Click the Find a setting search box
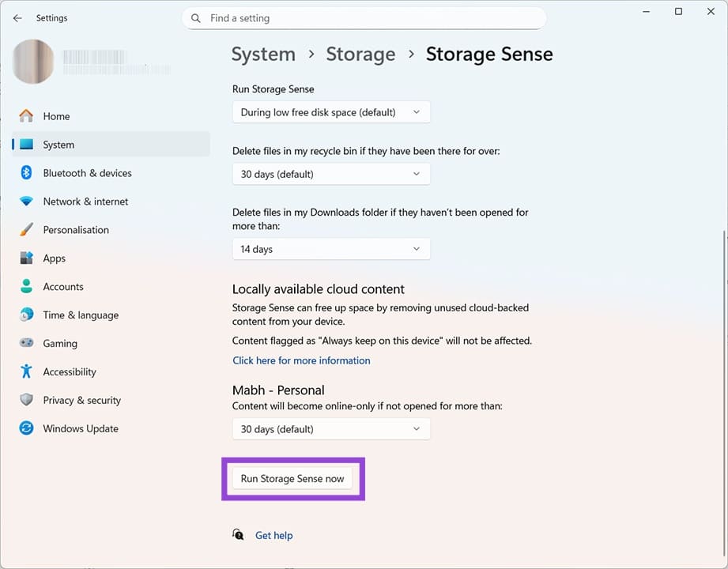The height and width of the screenshot is (569, 728). [364, 17]
